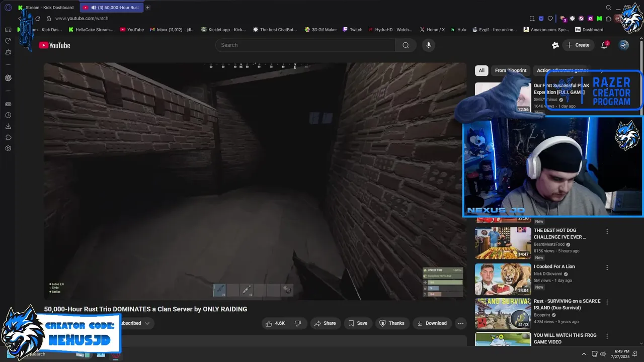Dislike the video

pos(297,323)
